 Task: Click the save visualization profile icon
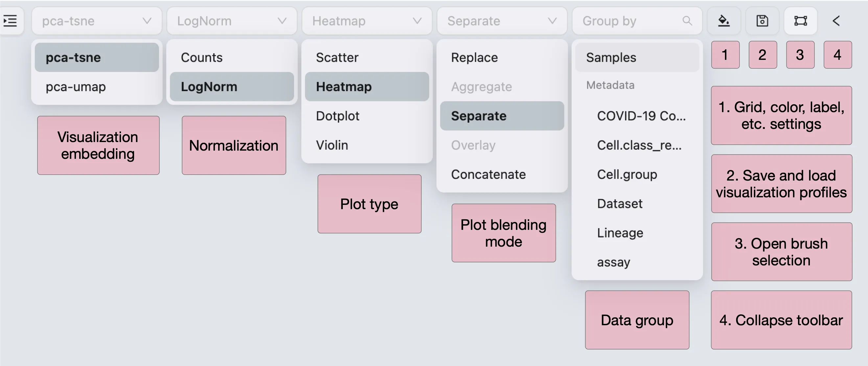[762, 21]
